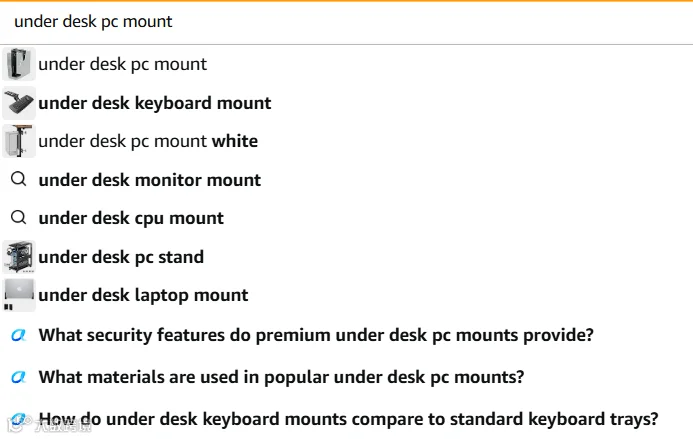Click the Rufus AI icon beside the security features question

pos(19,335)
